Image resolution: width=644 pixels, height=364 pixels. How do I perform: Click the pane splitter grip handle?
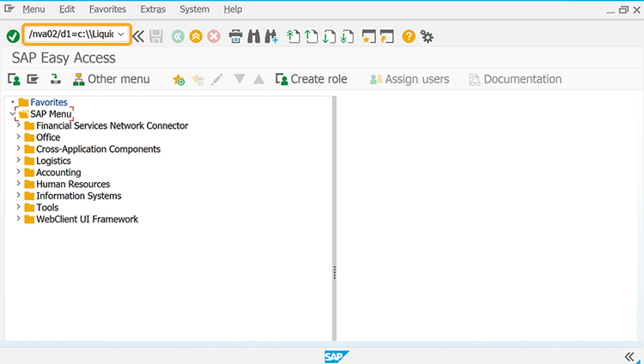click(334, 272)
